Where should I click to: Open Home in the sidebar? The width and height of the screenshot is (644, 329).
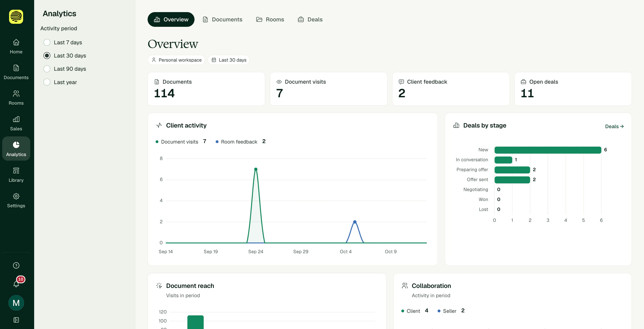pyautogui.click(x=16, y=46)
